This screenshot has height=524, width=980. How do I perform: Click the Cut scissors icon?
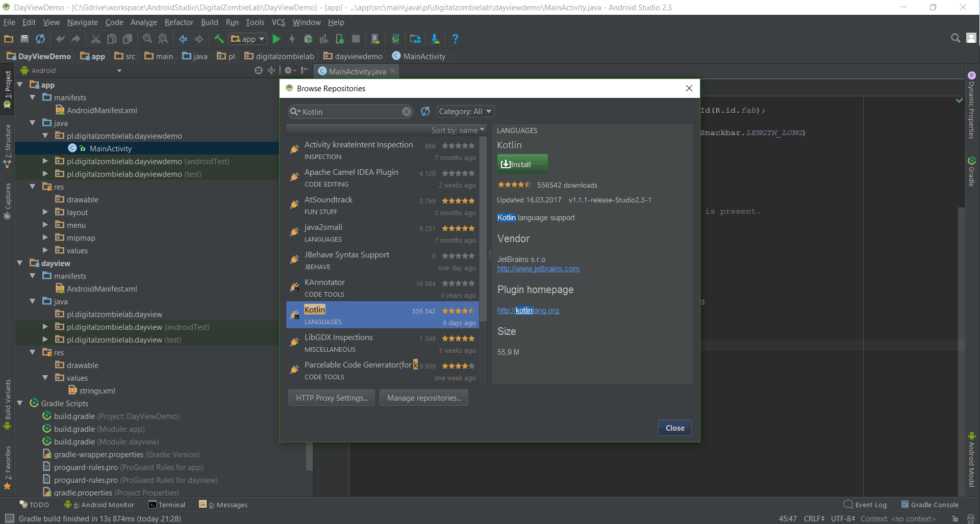(x=96, y=39)
